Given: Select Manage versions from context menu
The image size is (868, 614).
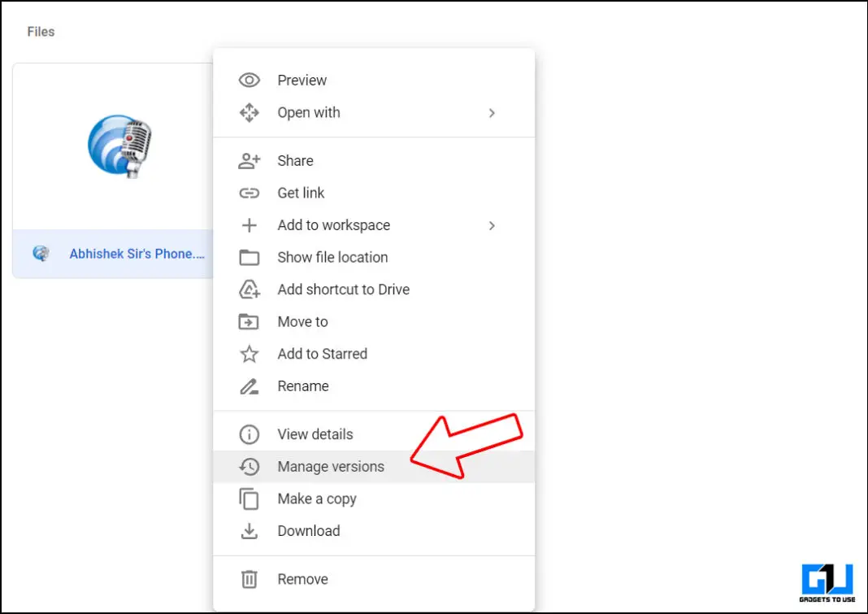Looking at the screenshot, I should click(331, 467).
